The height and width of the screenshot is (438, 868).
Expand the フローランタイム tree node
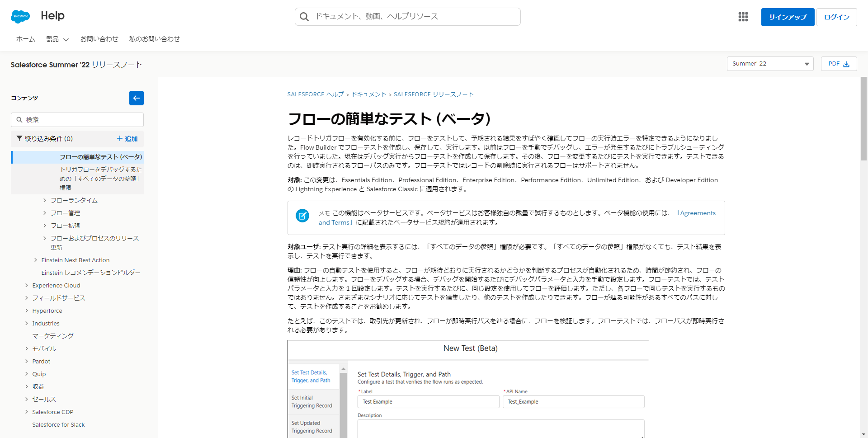tap(45, 200)
